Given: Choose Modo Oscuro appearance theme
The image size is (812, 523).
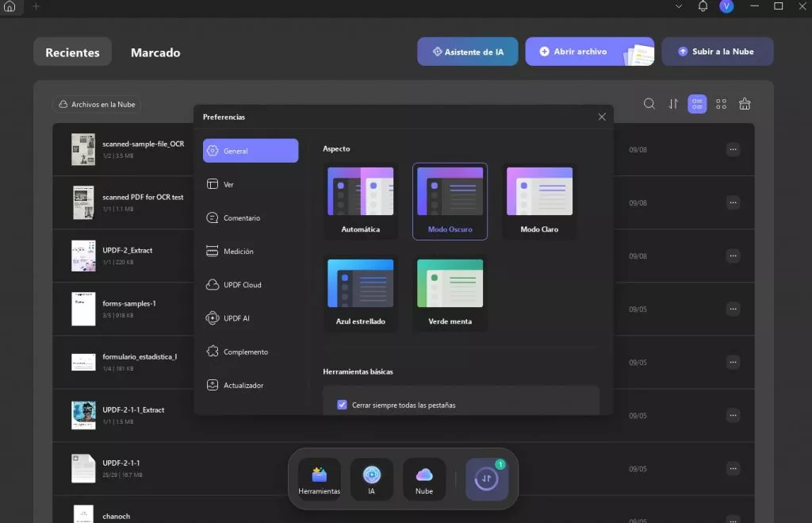Looking at the screenshot, I should [450, 201].
